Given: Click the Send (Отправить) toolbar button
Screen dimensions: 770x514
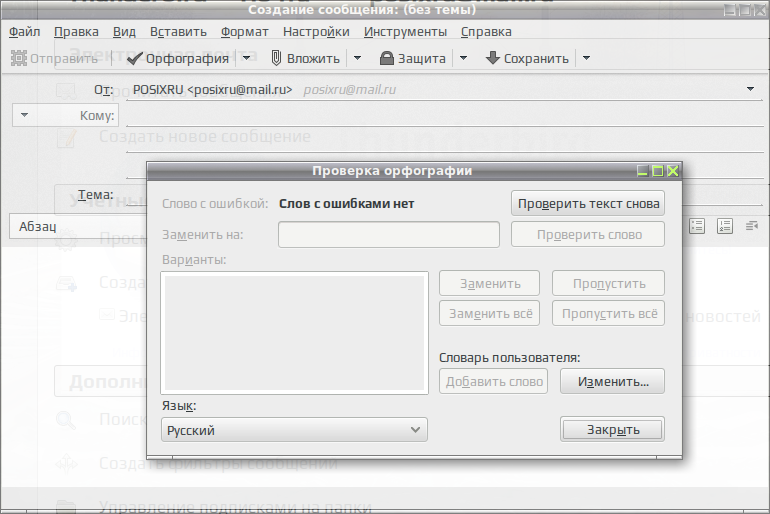Looking at the screenshot, I should point(55,58).
